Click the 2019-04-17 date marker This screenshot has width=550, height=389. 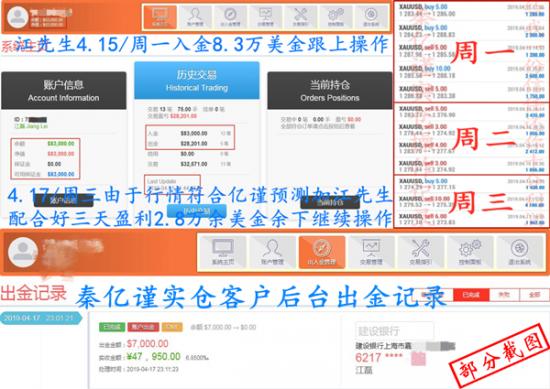pos(41,318)
